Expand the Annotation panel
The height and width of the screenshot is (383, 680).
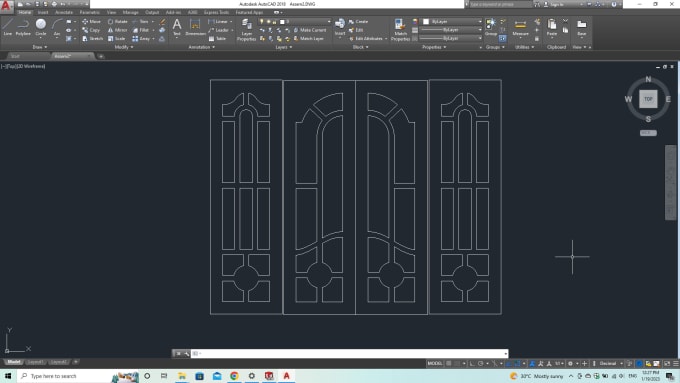click(202, 47)
